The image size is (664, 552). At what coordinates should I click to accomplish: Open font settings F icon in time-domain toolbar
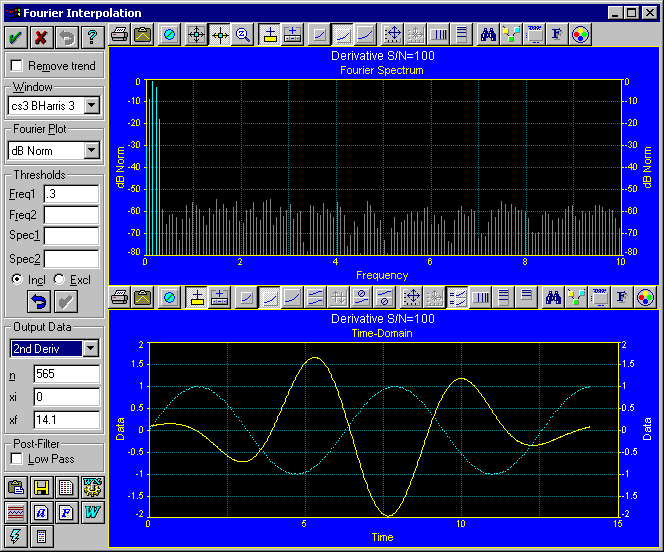[622, 298]
